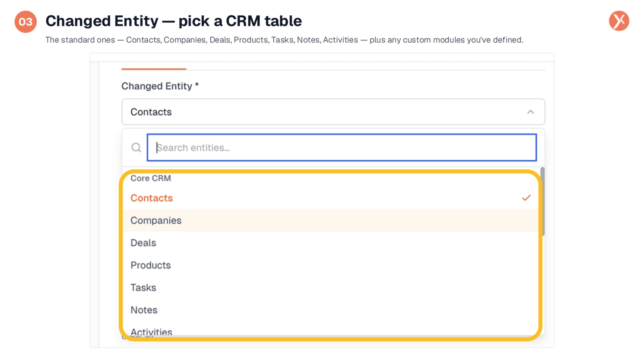Click the slide title heading
Viewport: 644px width, 362px height.
[173, 21]
